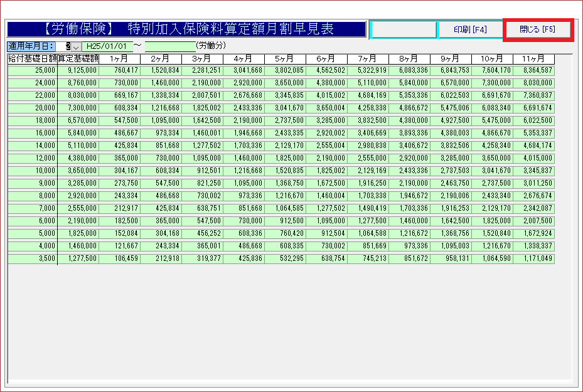Click the blank cyan-bordered box beside 印刷
583x392 pixels.
404,29
